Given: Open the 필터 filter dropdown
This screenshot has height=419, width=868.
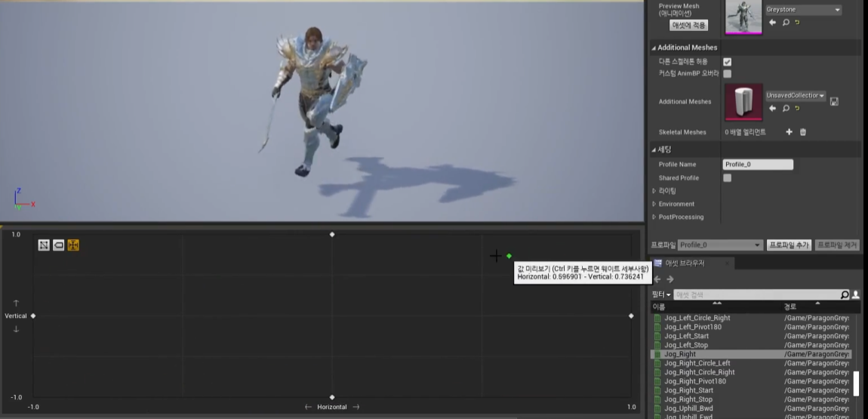Looking at the screenshot, I should (661, 294).
